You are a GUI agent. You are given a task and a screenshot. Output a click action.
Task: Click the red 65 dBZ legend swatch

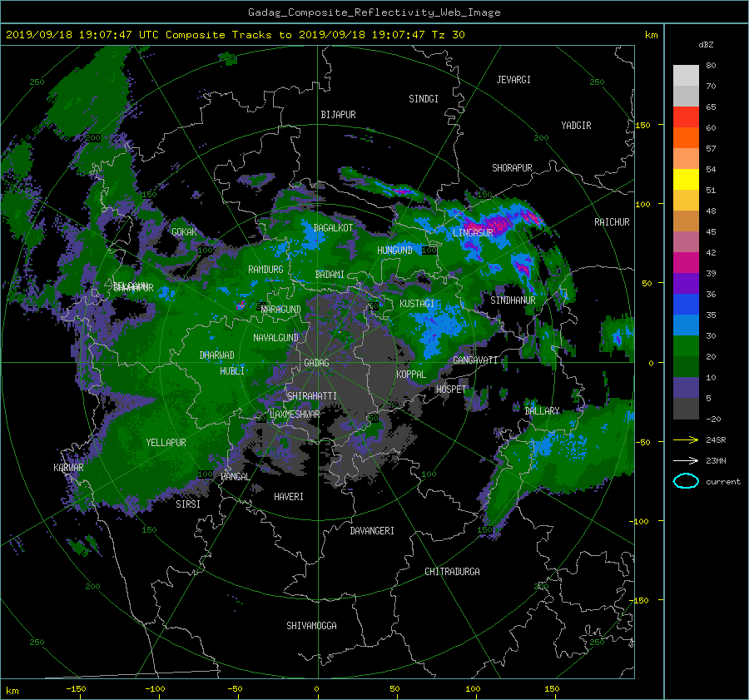686,117
